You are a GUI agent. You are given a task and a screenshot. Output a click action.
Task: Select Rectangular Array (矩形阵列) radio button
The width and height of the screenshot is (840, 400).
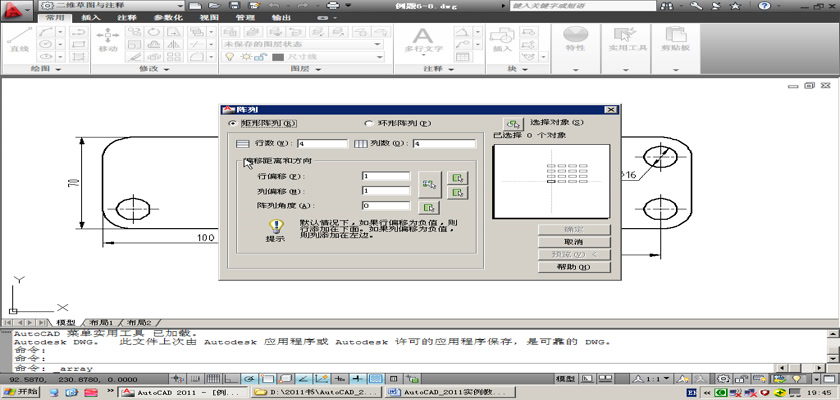233,124
